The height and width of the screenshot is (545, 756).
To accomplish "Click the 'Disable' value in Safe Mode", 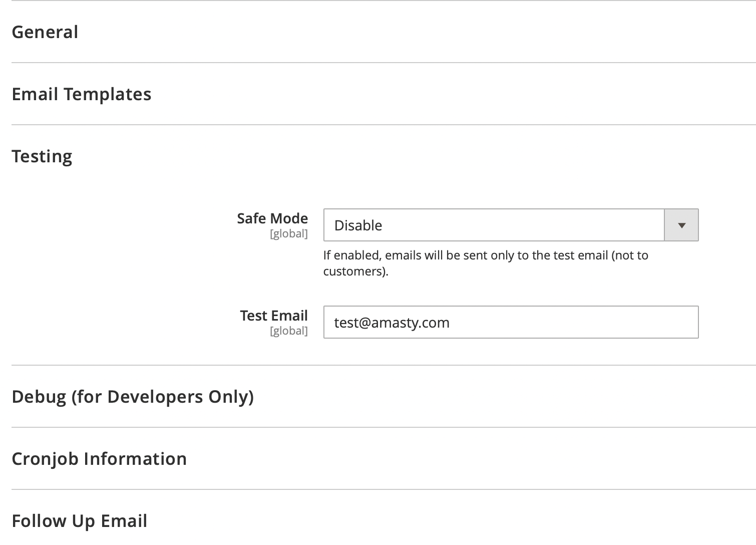I will [358, 225].
